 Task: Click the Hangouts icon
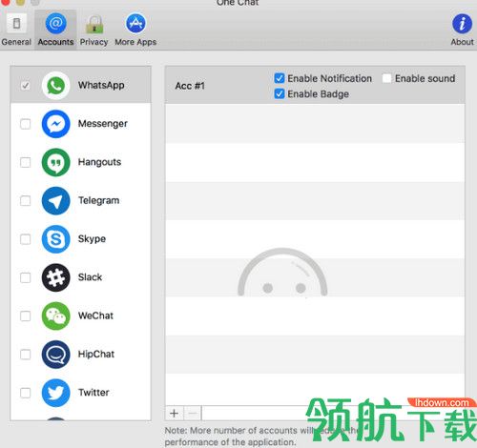click(x=56, y=162)
